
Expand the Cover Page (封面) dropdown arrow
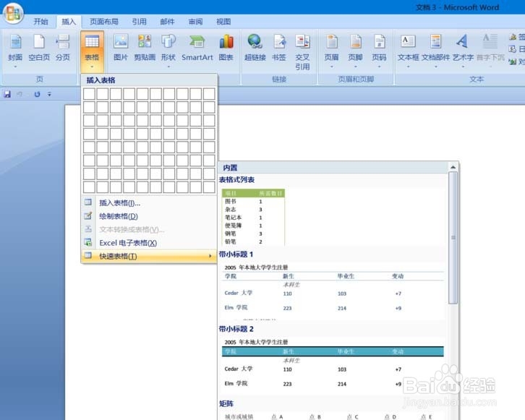(x=15, y=67)
